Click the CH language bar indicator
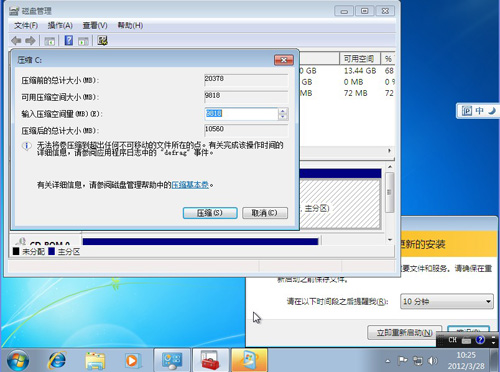This screenshot has height=372, width=500. coord(452,340)
